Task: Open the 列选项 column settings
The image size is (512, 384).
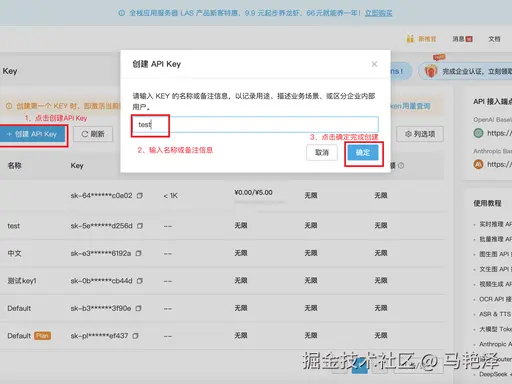Action: tap(420, 134)
